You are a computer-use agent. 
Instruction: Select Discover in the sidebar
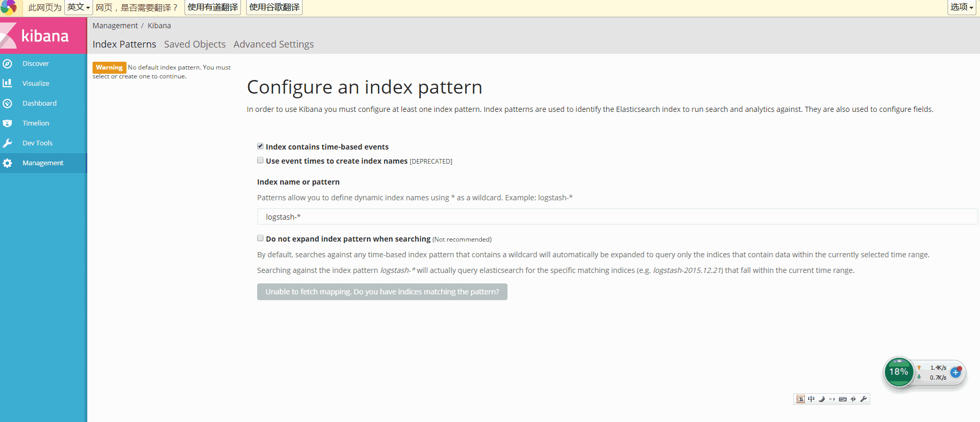point(36,64)
